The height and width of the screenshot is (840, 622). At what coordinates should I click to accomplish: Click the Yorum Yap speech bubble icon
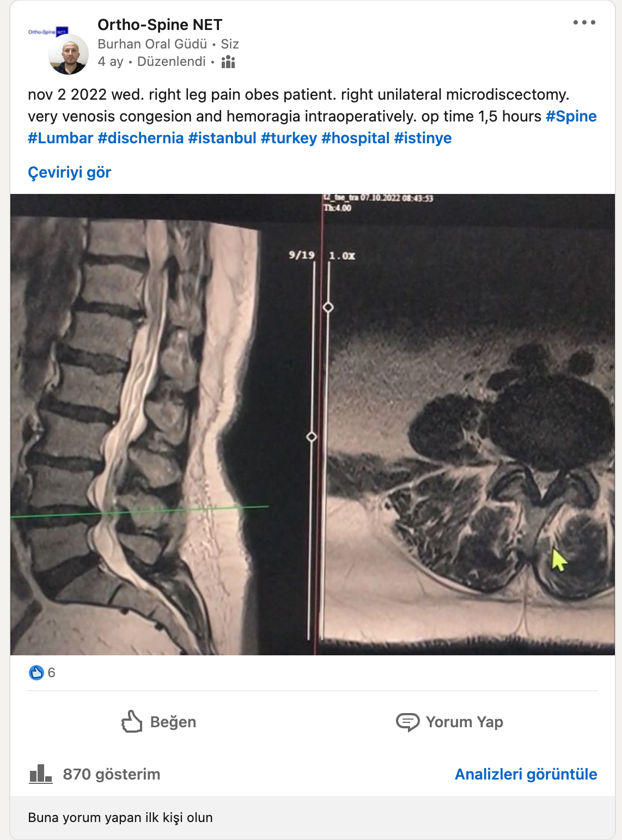[x=407, y=722]
